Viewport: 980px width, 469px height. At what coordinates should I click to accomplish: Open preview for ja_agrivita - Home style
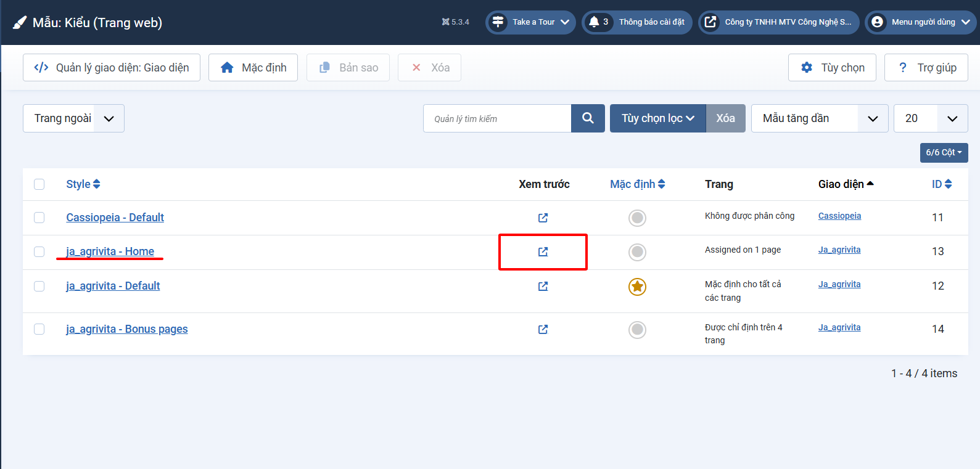coord(543,252)
